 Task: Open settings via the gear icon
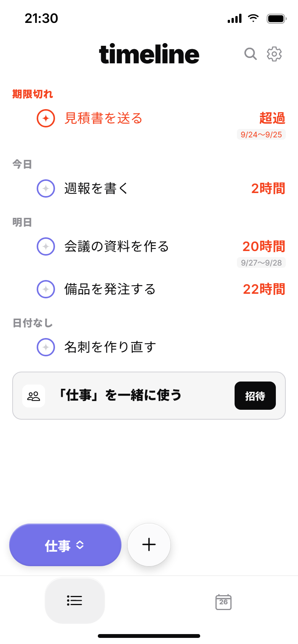click(274, 54)
